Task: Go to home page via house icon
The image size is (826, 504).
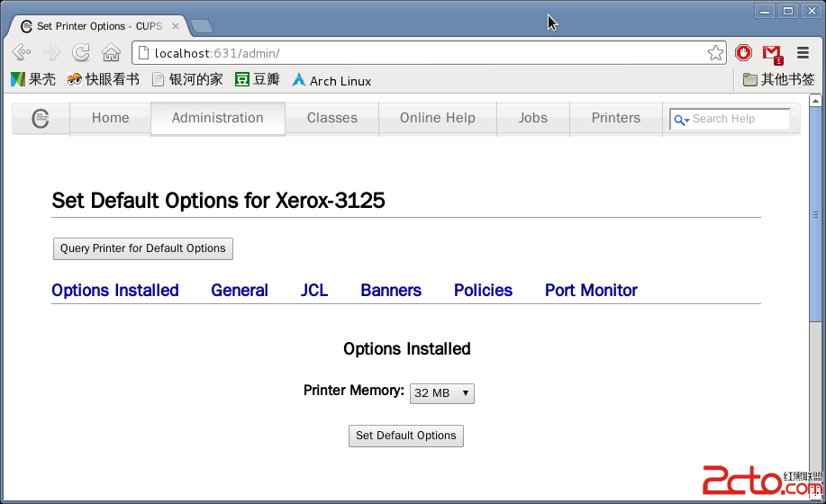Action: click(111, 52)
